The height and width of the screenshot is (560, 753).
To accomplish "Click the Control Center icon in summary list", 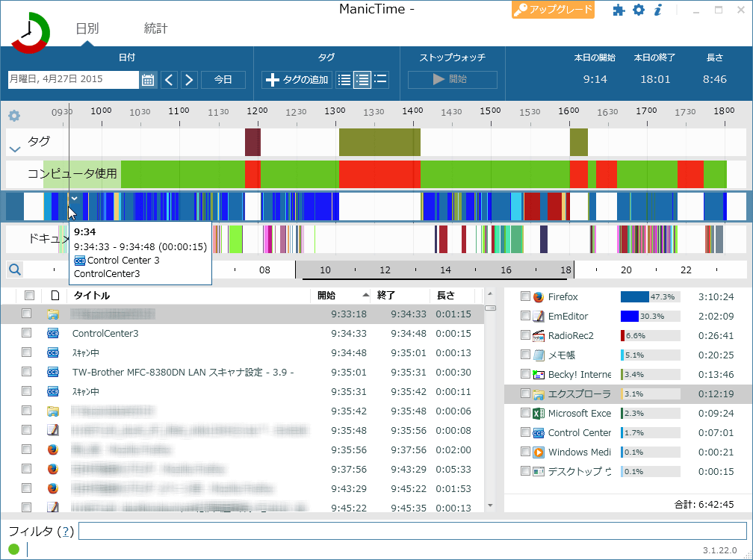I will tap(539, 433).
